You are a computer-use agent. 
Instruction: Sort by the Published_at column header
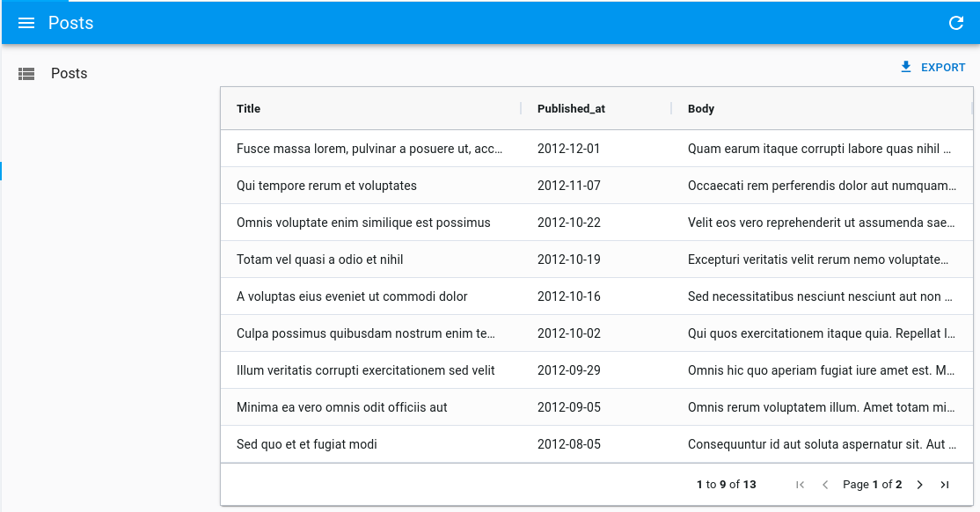point(571,109)
